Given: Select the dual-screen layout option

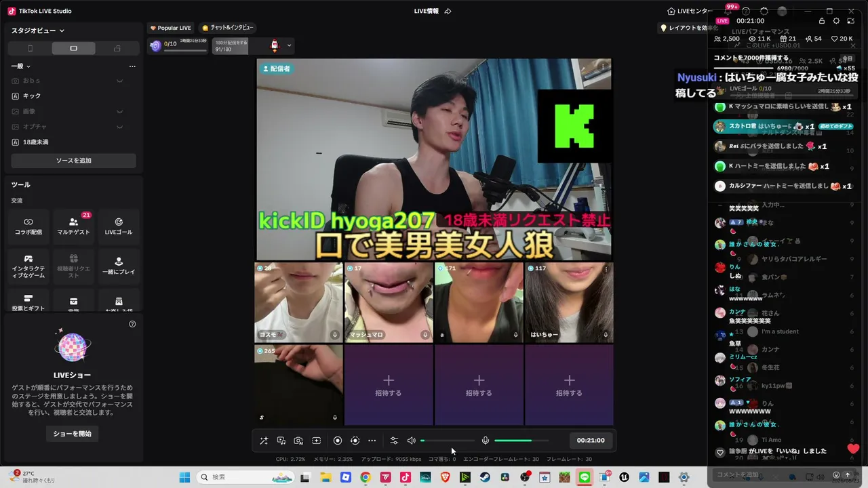Looking at the screenshot, I should (117, 48).
